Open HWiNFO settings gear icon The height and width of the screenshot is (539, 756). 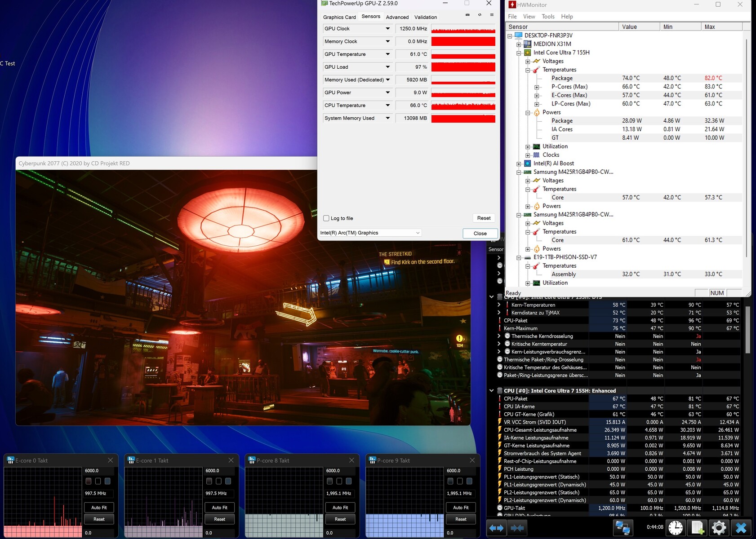[719, 528]
